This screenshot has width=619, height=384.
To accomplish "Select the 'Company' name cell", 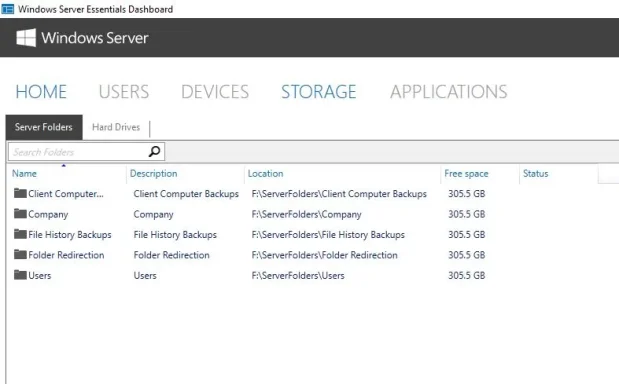I will click(x=48, y=214).
